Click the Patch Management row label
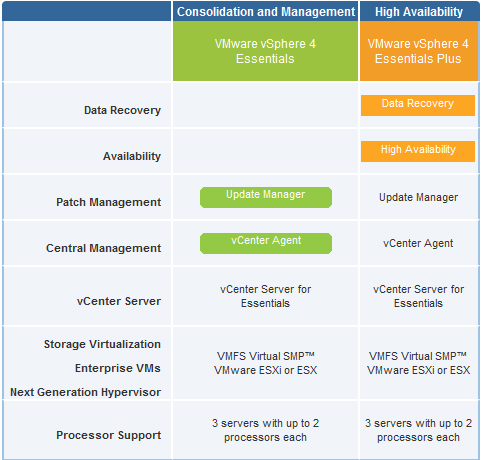 (x=108, y=202)
